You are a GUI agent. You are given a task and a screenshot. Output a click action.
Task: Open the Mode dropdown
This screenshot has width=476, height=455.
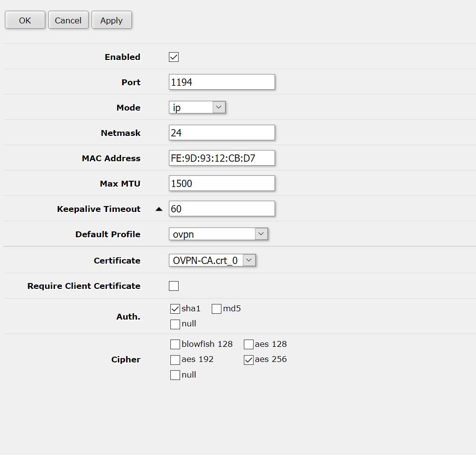point(218,107)
